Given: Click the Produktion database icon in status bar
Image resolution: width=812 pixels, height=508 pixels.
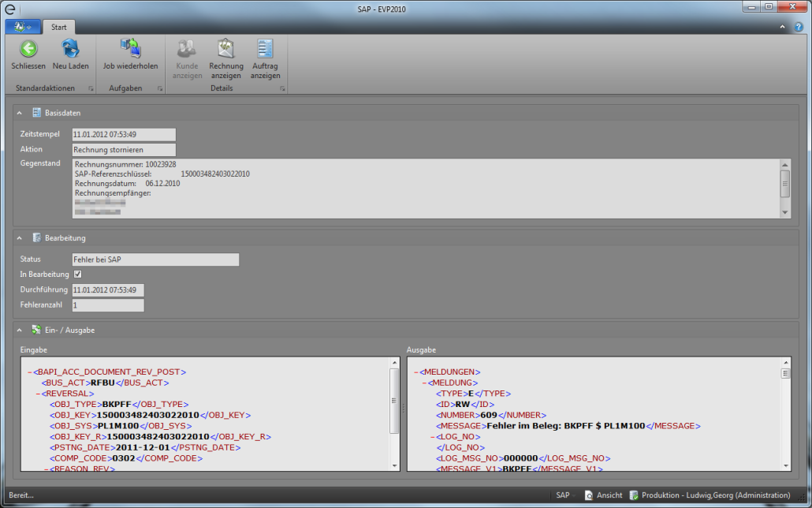Looking at the screenshot, I should 633,495.
